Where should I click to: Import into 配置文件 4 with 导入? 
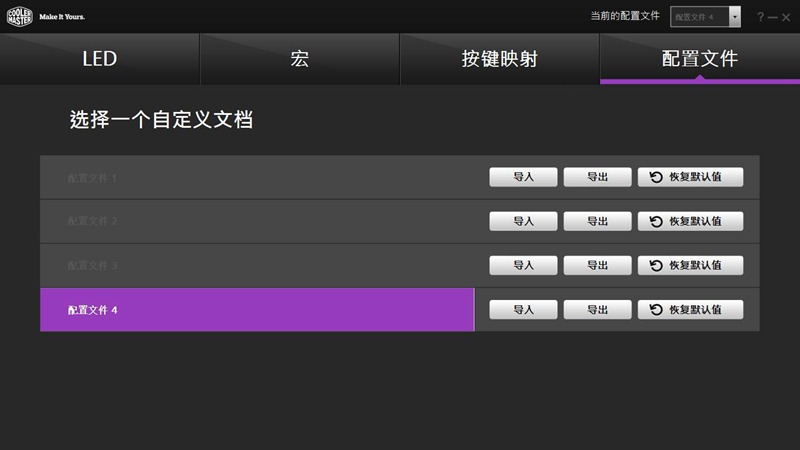click(x=524, y=310)
